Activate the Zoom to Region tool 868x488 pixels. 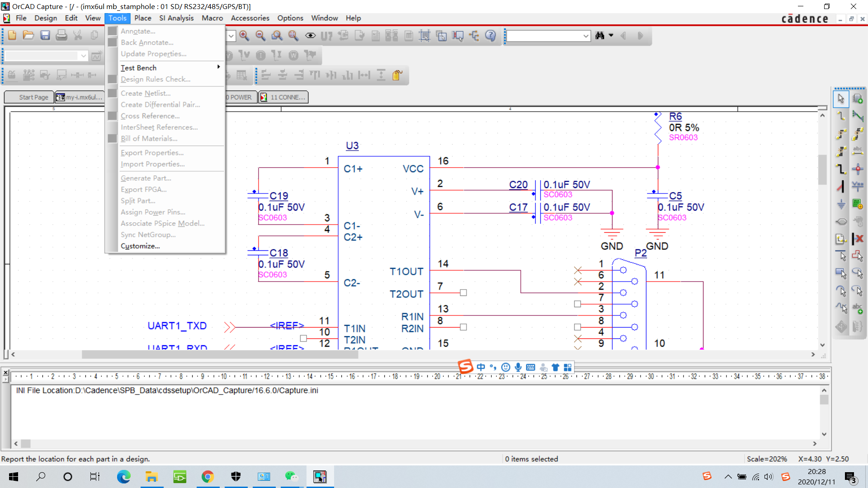(x=277, y=36)
